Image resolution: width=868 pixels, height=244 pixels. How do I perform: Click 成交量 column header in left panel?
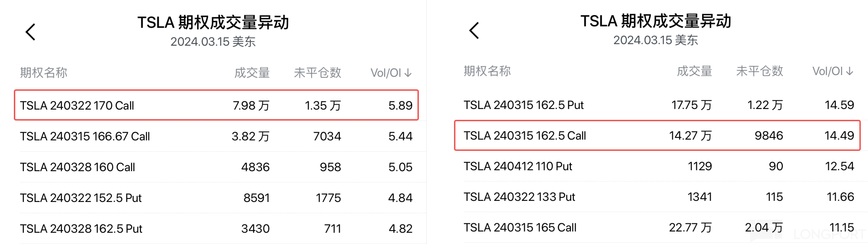[x=252, y=73]
